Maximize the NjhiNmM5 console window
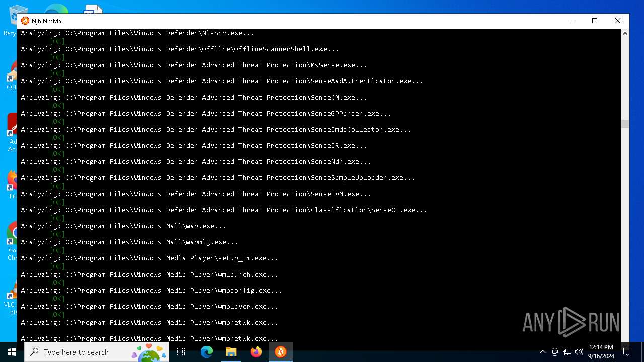 (x=595, y=21)
